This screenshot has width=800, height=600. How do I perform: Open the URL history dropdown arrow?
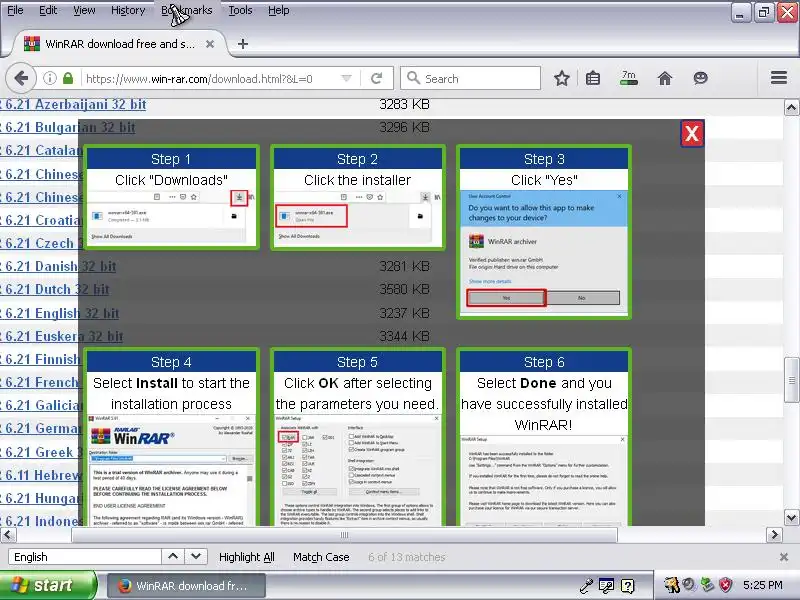pos(346,79)
